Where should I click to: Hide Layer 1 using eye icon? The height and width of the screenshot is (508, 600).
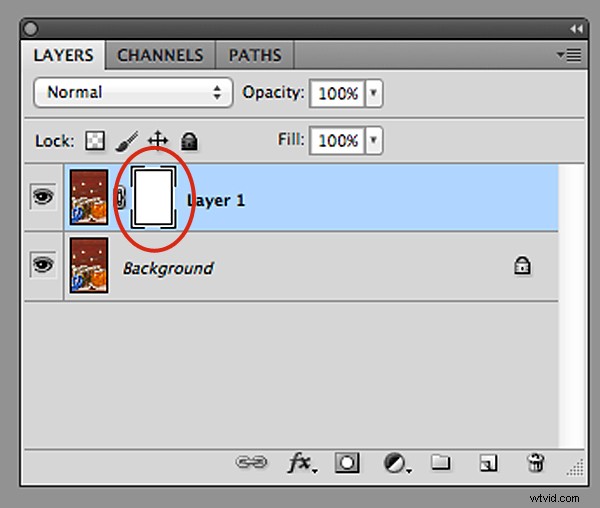43,199
